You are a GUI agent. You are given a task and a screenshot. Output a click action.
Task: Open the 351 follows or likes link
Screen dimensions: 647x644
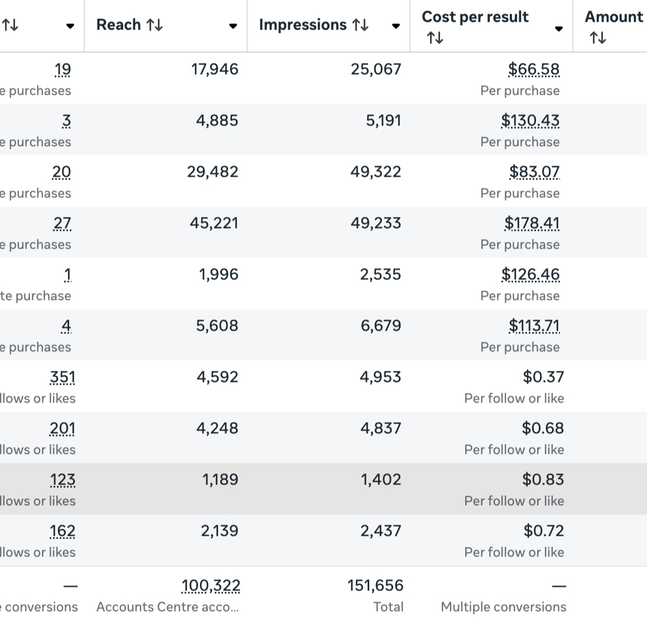coord(62,377)
